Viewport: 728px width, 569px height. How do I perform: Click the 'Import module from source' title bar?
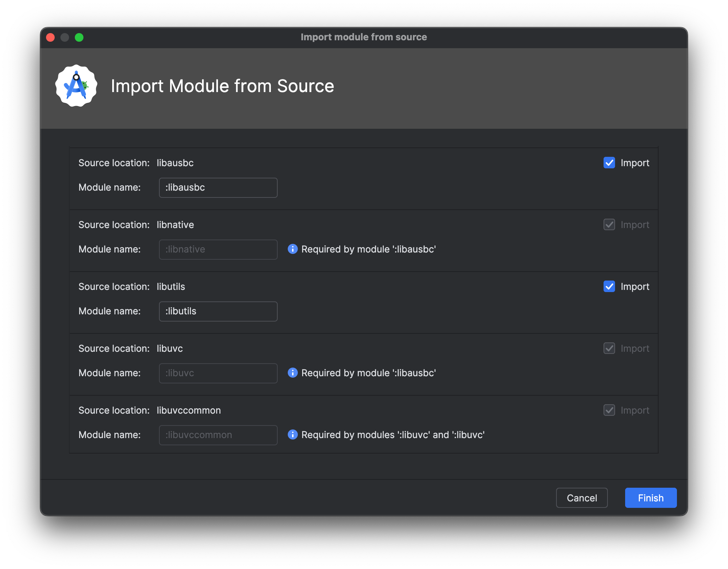[x=364, y=37]
